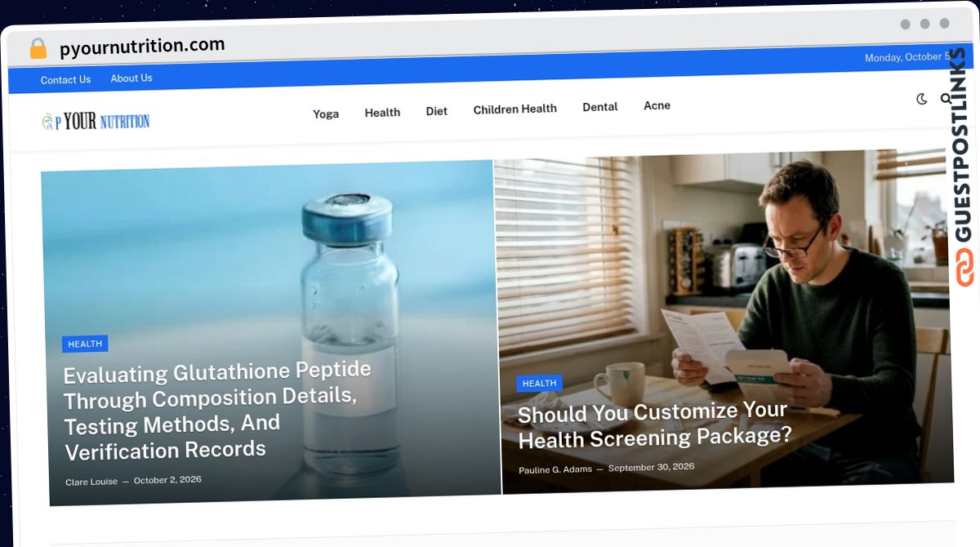Open the site search magnifier icon
Image resolution: width=980 pixels, height=547 pixels.
pos(946,99)
